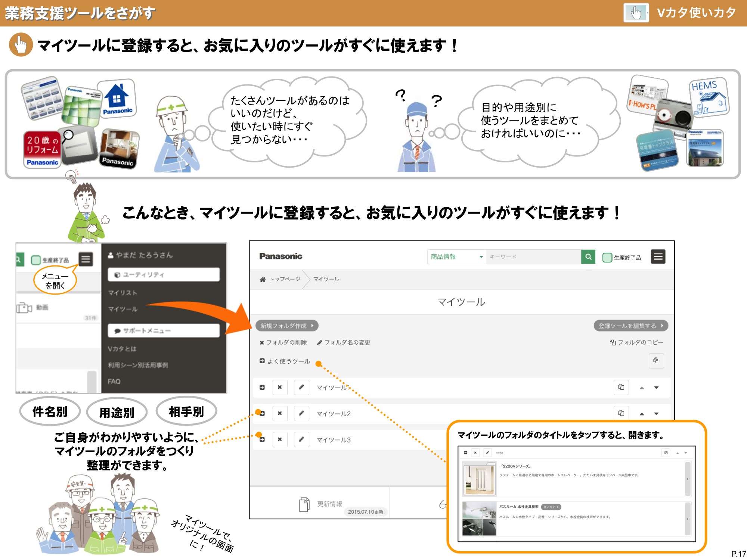747x560 pixels.
Task: Enable the 生産終了品 checkbox in the header
Action: tap(607, 257)
